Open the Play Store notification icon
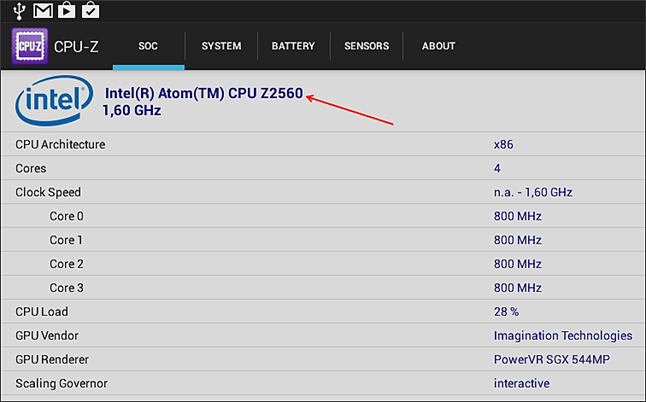Screen dimensions: 646x402 [66, 11]
